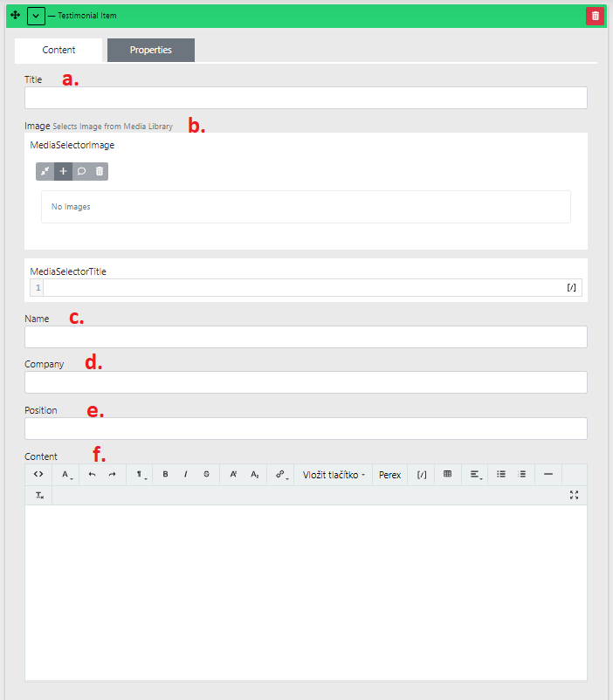The width and height of the screenshot is (613, 700).
Task: Open the 'Vložit tlačítko' dropdown
Action: coord(334,475)
